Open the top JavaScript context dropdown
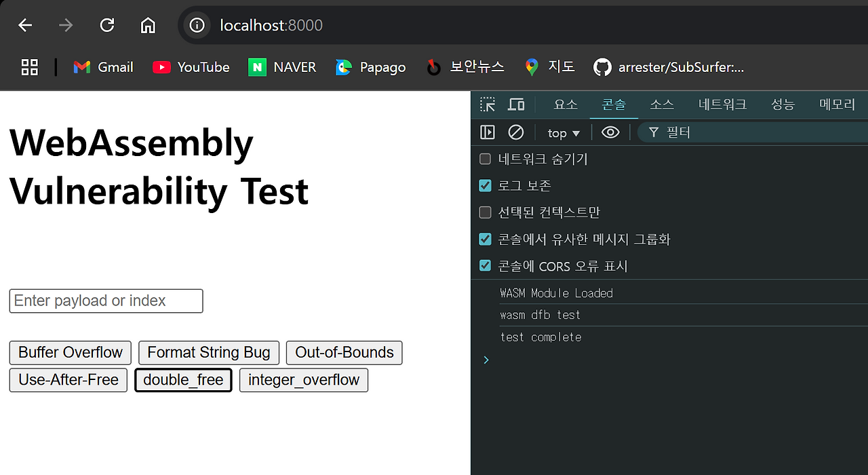This screenshot has width=868, height=475. click(x=564, y=133)
